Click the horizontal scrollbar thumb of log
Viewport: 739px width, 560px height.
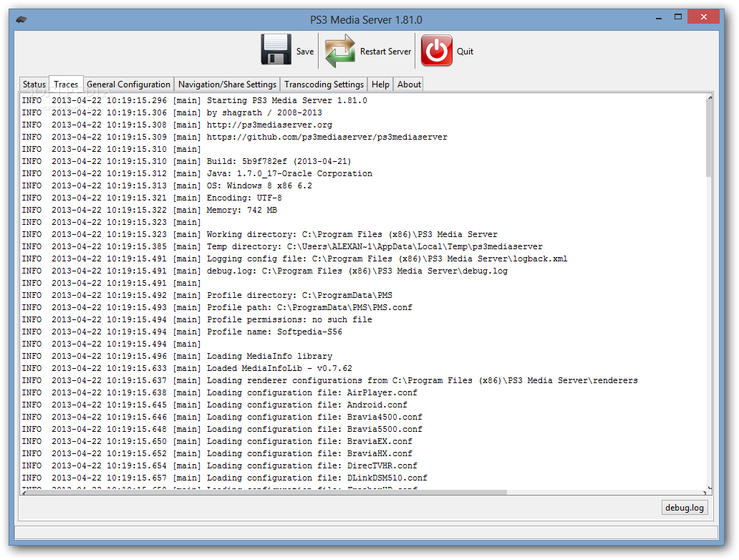[x=266, y=492]
